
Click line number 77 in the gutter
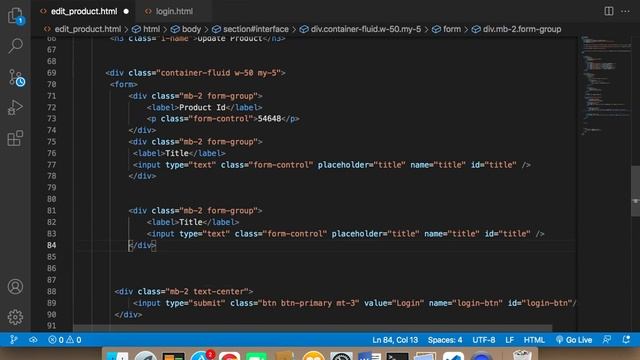click(51, 164)
